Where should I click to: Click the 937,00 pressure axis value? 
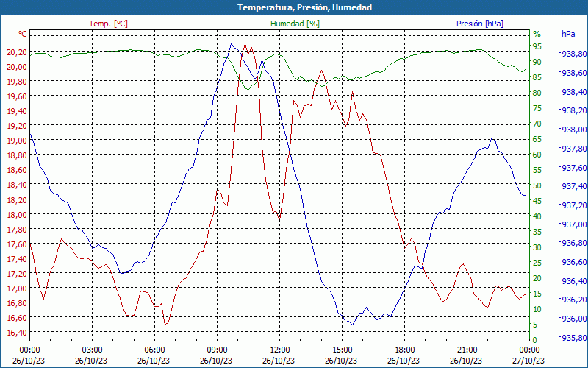point(574,224)
